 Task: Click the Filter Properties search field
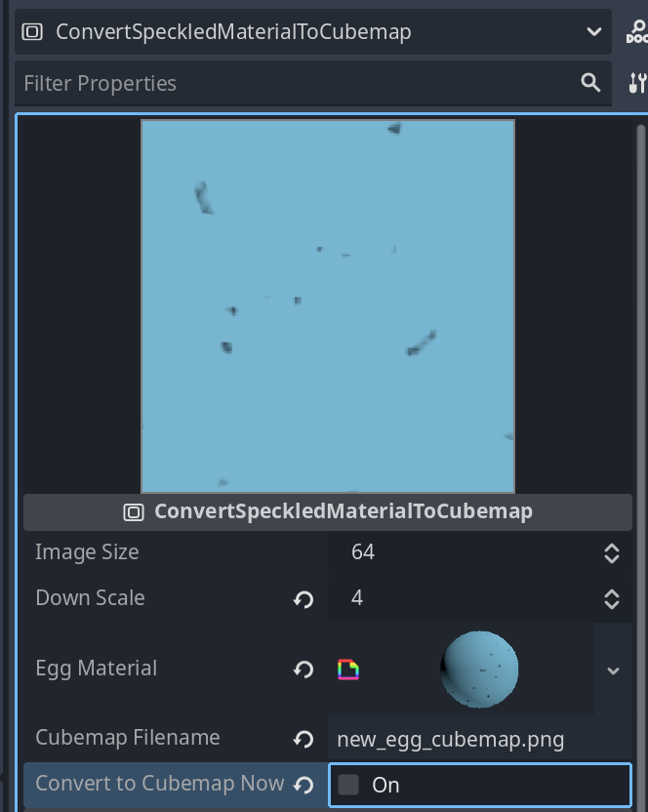293,83
